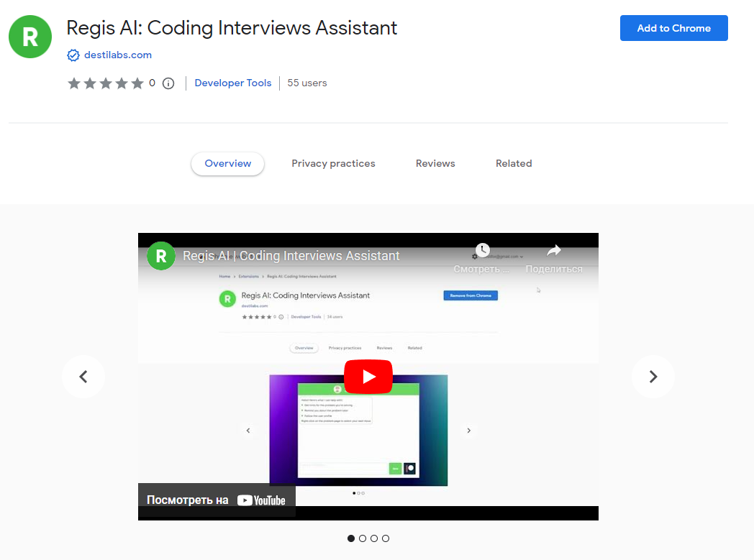Go to next carousel slide

(x=653, y=377)
